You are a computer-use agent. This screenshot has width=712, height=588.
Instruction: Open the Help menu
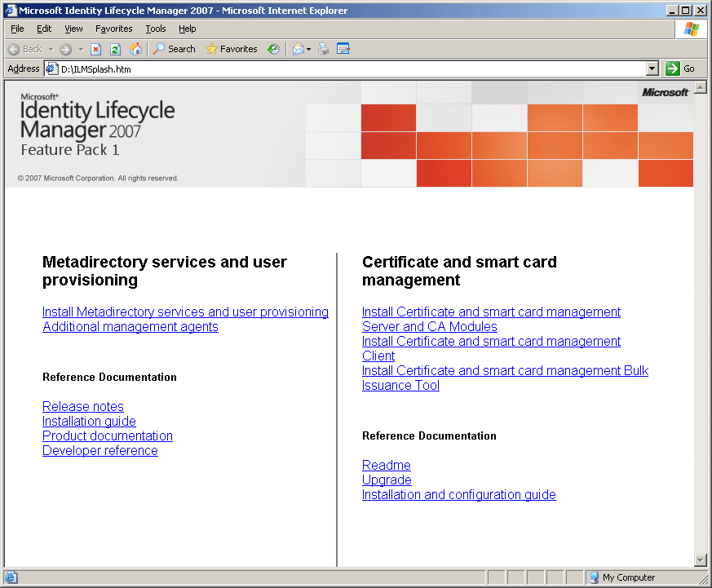(187, 29)
